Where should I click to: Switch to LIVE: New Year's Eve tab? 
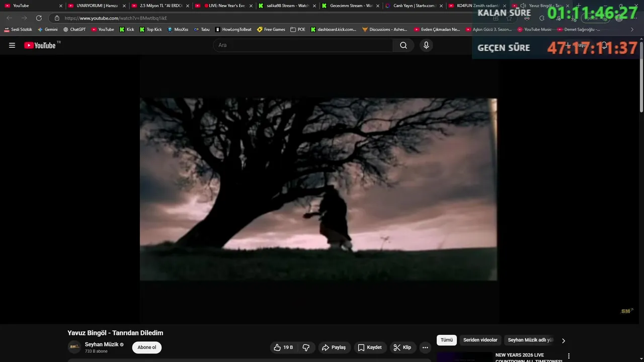tap(223, 6)
